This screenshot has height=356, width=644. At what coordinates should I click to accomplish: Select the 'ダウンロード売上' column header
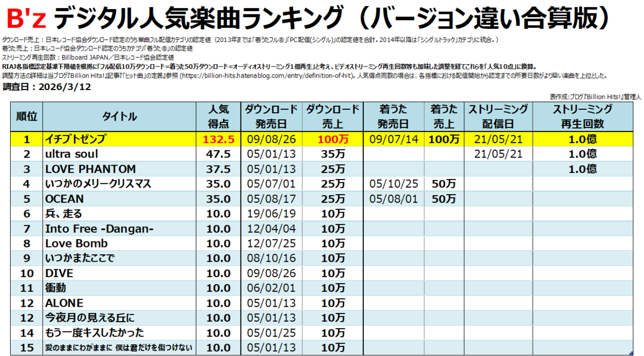point(333,116)
